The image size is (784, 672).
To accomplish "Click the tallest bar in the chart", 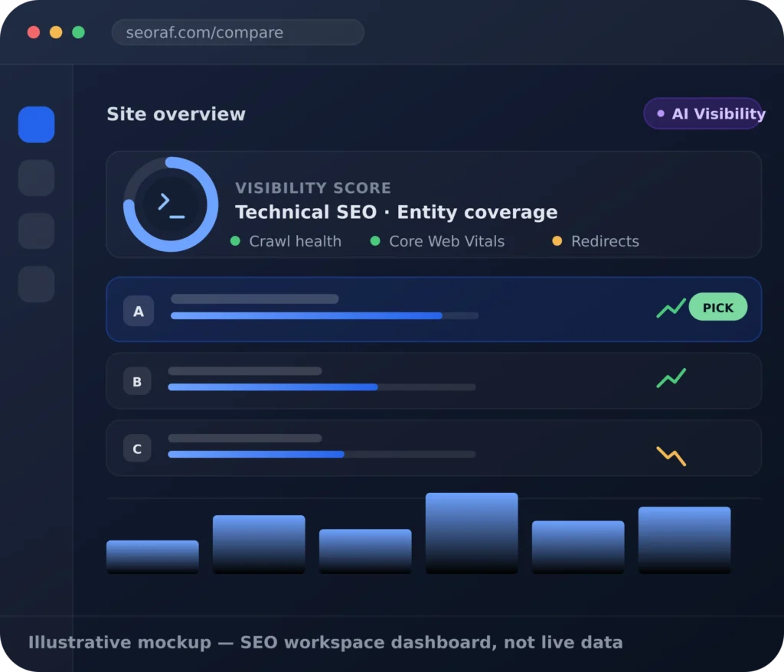I will pos(472,533).
